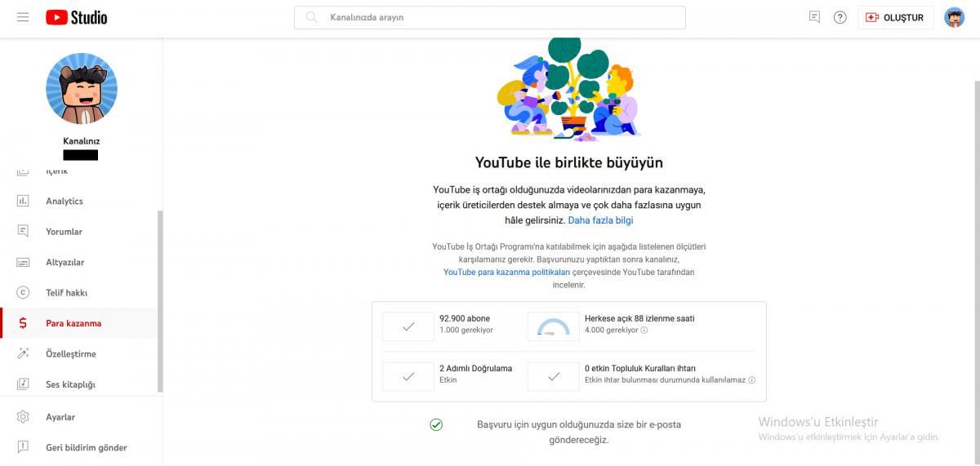Click the Altyazılar subtitles icon
The width and height of the screenshot is (980, 466).
coord(23,262)
